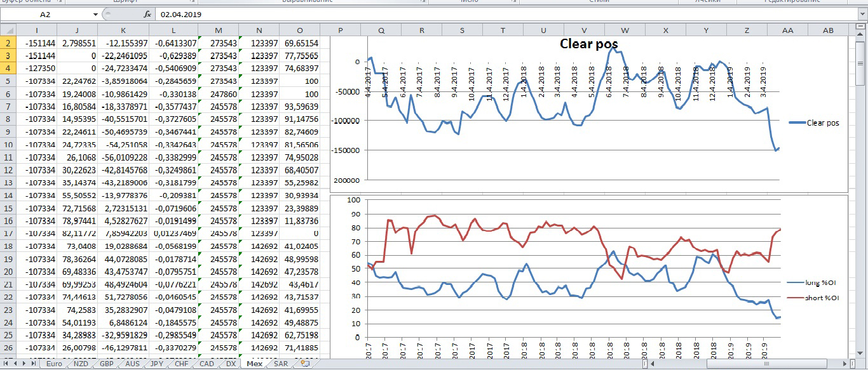Open the AUS sheet tab
Viewport: 868px width, 370px height.
(132, 364)
